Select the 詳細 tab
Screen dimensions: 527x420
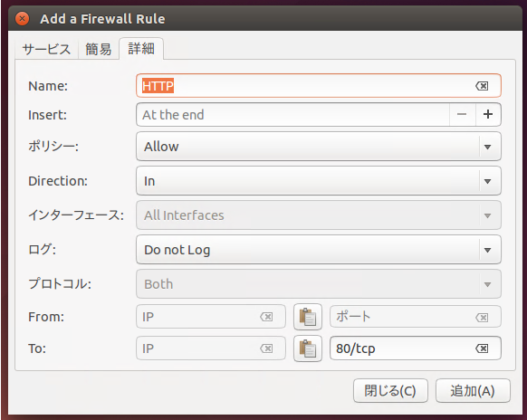click(141, 49)
